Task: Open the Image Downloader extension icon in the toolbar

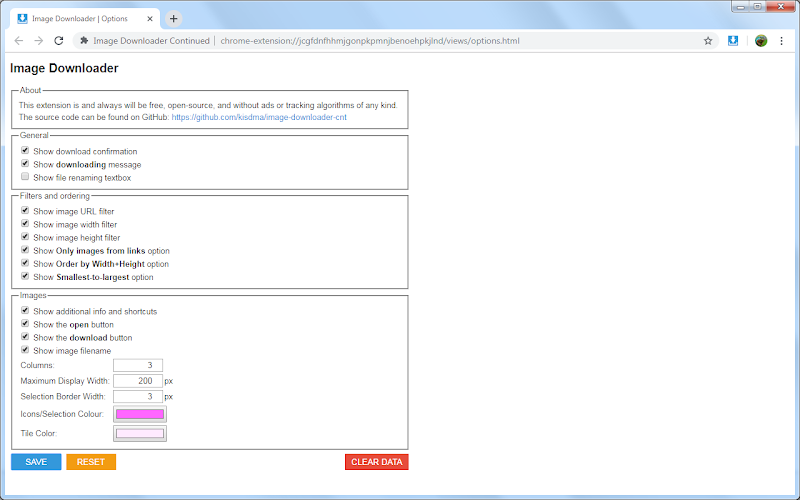Action: (x=733, y=41)
